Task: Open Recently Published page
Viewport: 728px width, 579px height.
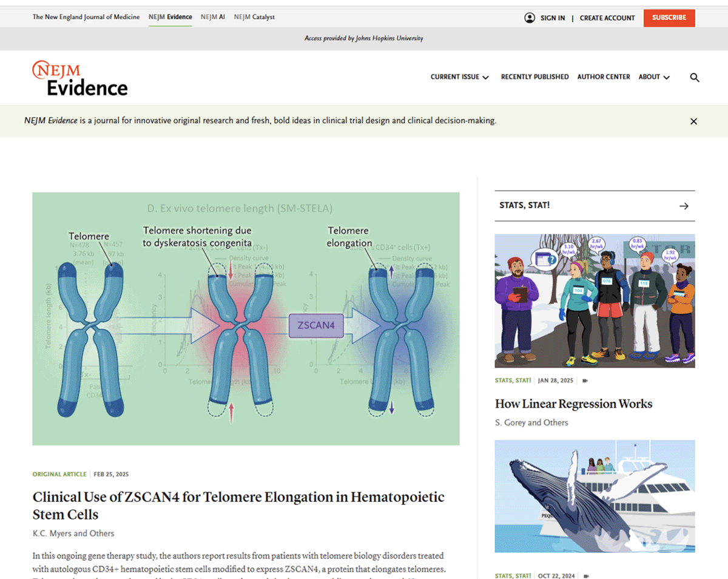Action: (x=534, y=77)
